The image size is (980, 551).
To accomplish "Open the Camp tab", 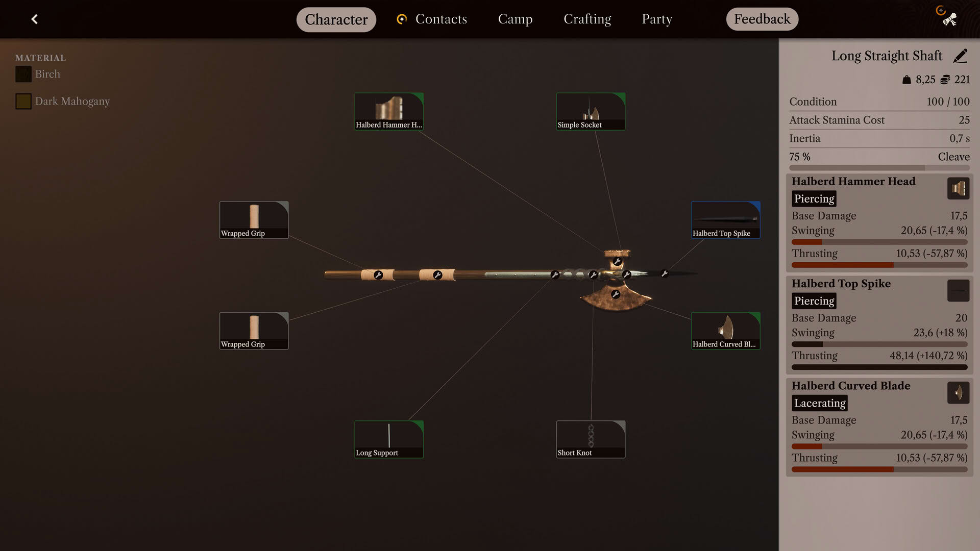I will [x=515, y=19].
